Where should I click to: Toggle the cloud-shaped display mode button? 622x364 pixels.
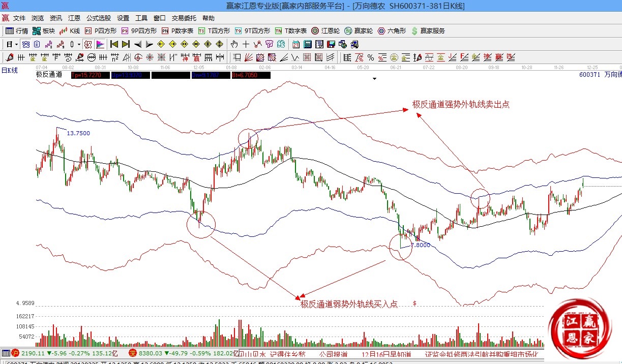pyautogui.click(x=25, y=44)
